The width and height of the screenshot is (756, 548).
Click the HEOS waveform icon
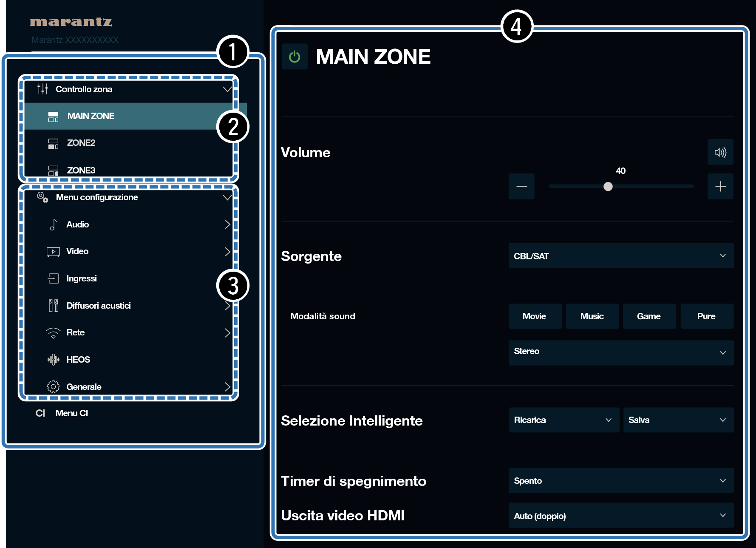53,360
